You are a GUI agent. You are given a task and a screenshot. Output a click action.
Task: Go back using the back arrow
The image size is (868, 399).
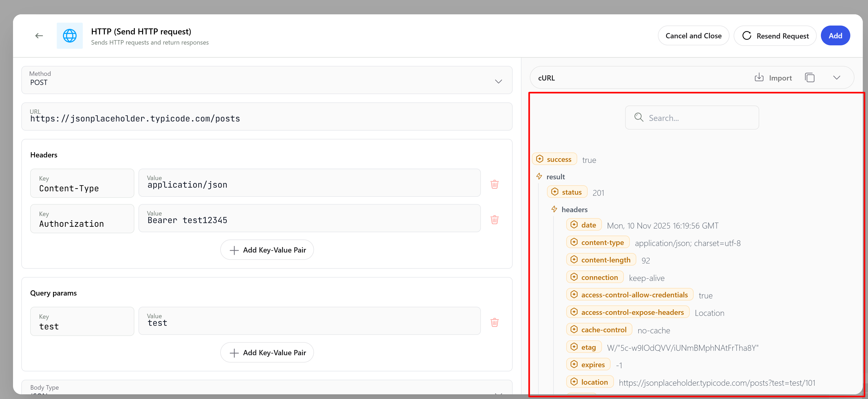point(39,35)
